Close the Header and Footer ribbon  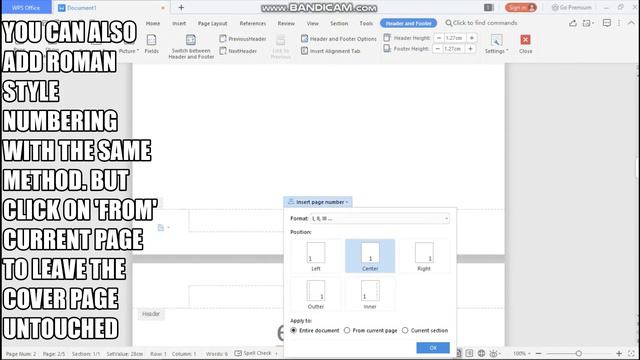(x=525, y=44)
